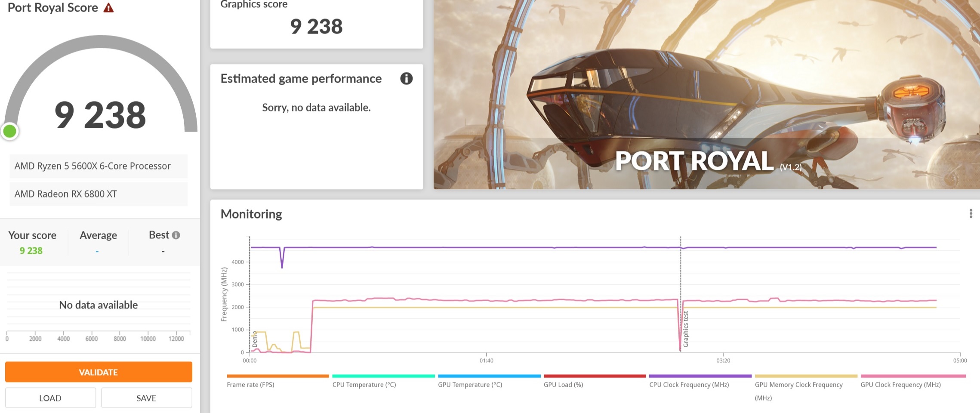
Task: Click the 'No data available' text in the score histogram
Action: tap(99, 305)
